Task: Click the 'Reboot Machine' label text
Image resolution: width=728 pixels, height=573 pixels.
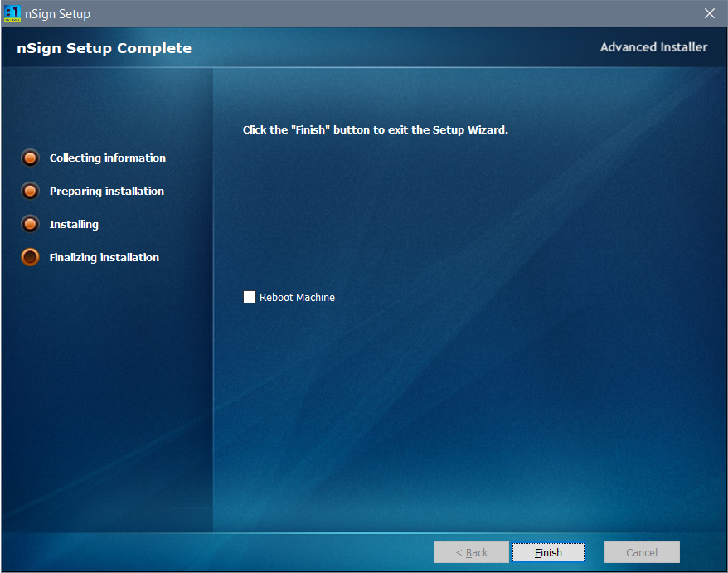Action: pos(297,297)
